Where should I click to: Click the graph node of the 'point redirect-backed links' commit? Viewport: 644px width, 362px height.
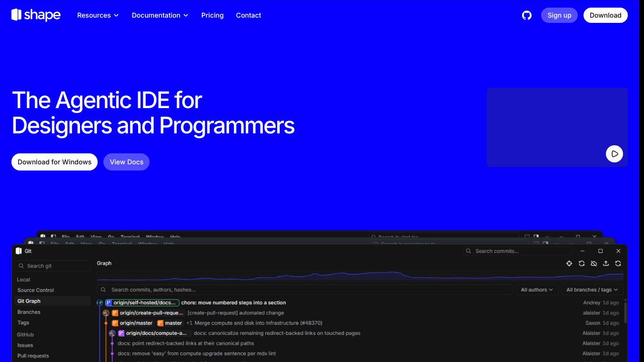tap(112, 343)
